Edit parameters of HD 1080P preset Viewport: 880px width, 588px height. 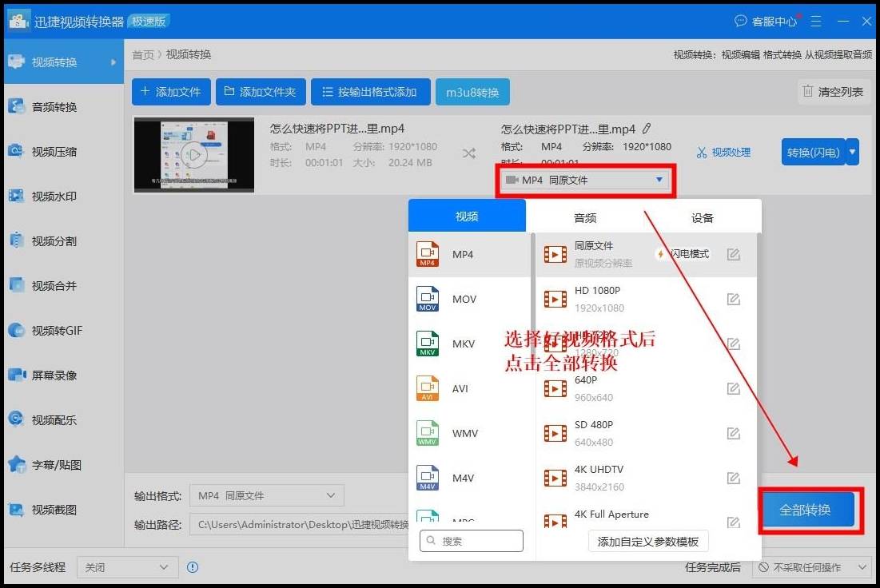[x=734, y=299]
